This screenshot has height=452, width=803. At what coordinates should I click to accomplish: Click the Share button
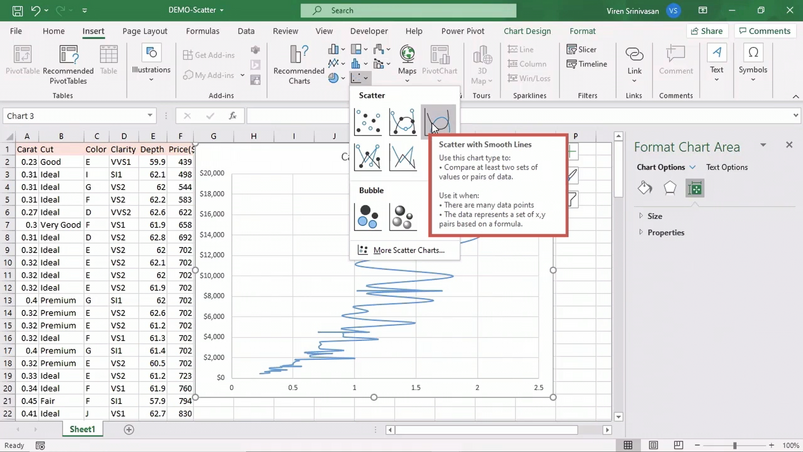click(706, 31)
